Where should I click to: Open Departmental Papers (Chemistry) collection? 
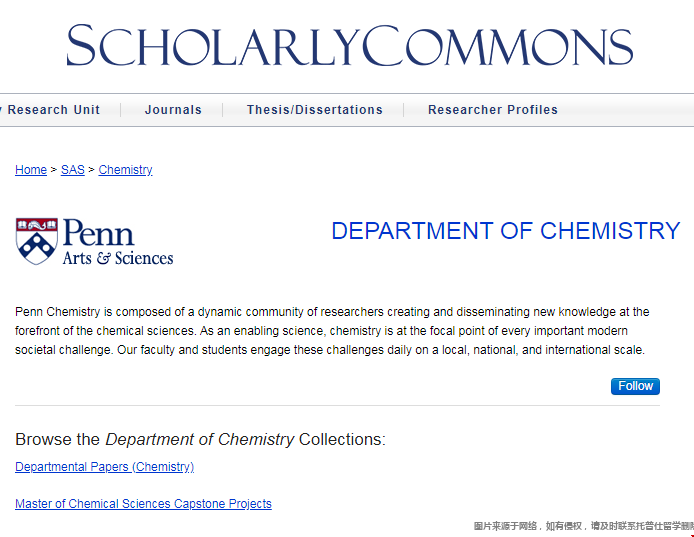point(104,467)
